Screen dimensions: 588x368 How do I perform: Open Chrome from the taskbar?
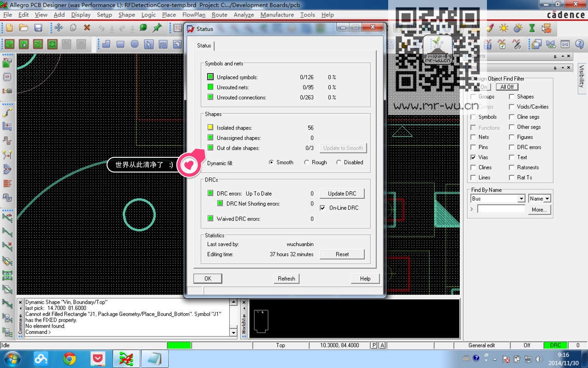click(x=69, y=358)
